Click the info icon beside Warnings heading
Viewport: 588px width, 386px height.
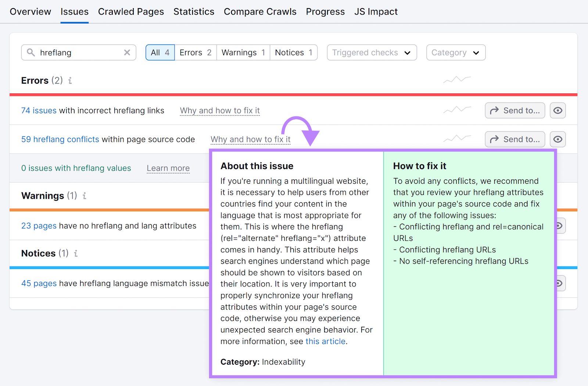pyautogui.click(x=84, y=196)
